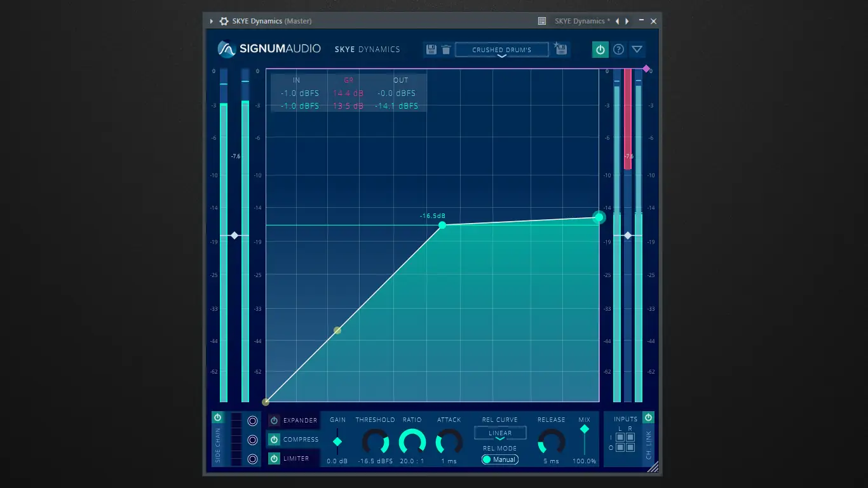Open the help question mark icon
868x488 pixels.
tap(618, 49)
